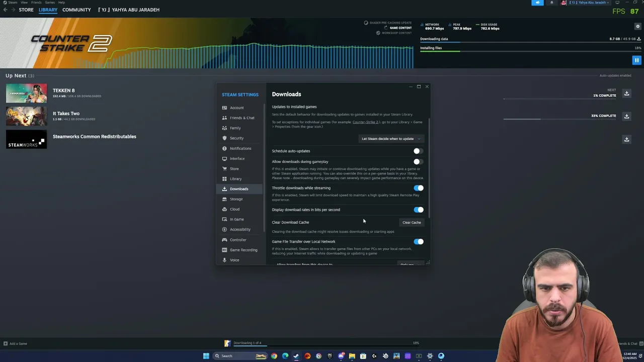Open the Friends menu
Image resolution: width=644 pixels, height=362 pixels.
pos(36,2)
